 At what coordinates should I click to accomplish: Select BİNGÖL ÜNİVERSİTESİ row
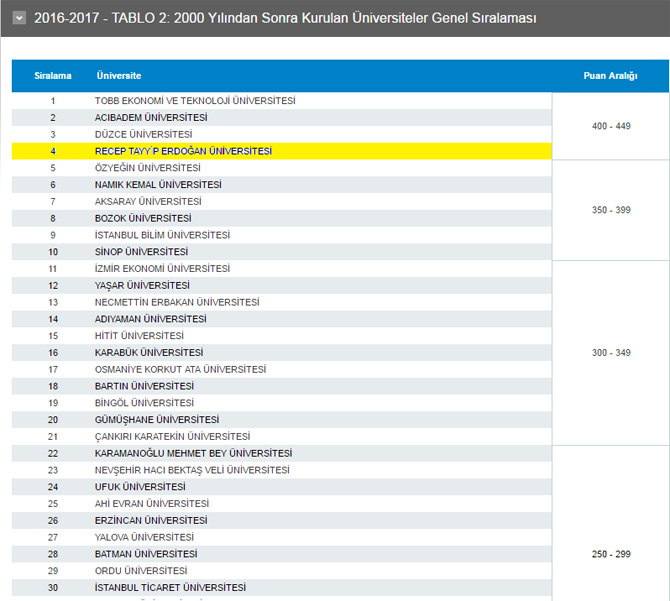point(282,403)
